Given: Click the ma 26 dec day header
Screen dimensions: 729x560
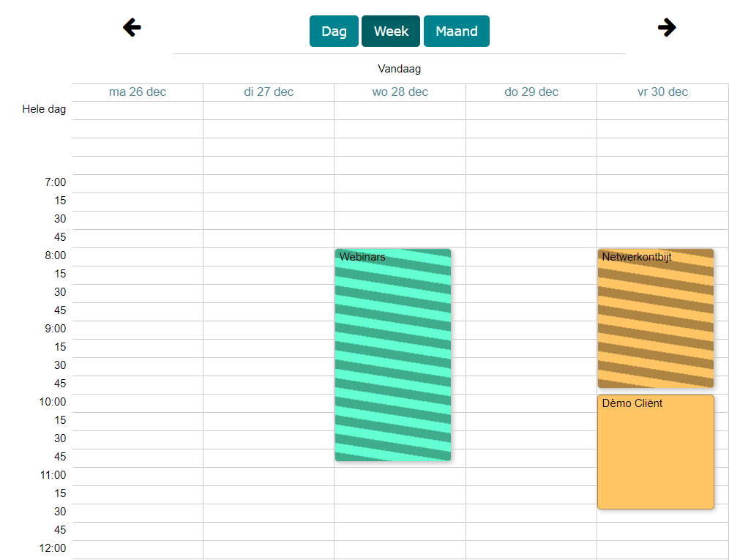Looking at the screenshot, I should [x=138, y=92].
